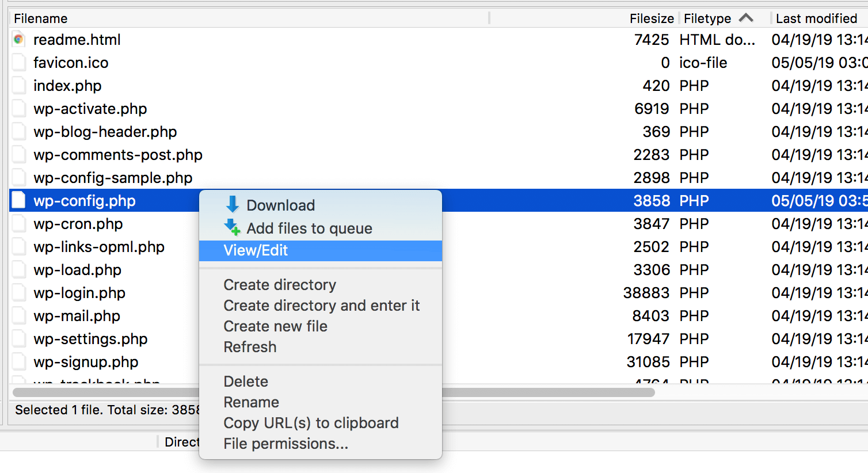Click the file icon next to wp-settings.php
Viewport: 868px width, 473px height.
pyautogui.click(x=18, y=338)
